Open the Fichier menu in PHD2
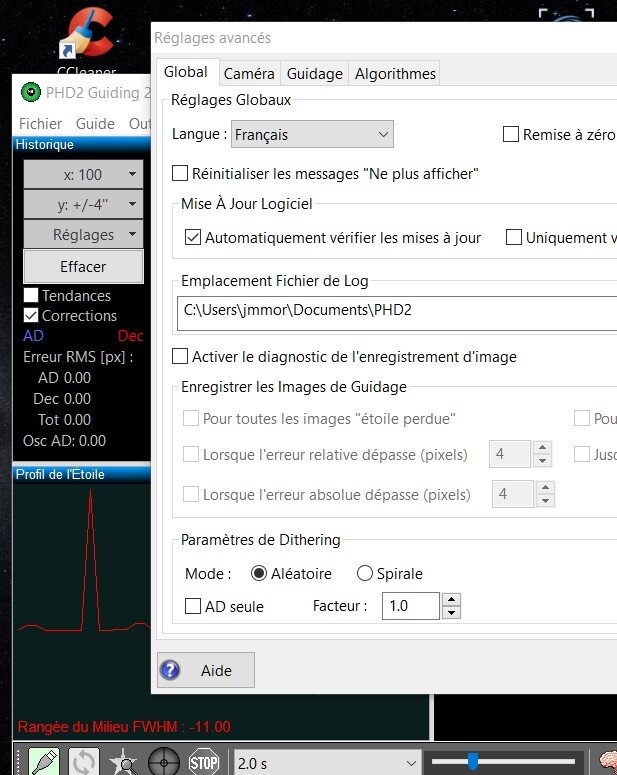This screenshot has height=775, width=617. [x=41, y=124]
